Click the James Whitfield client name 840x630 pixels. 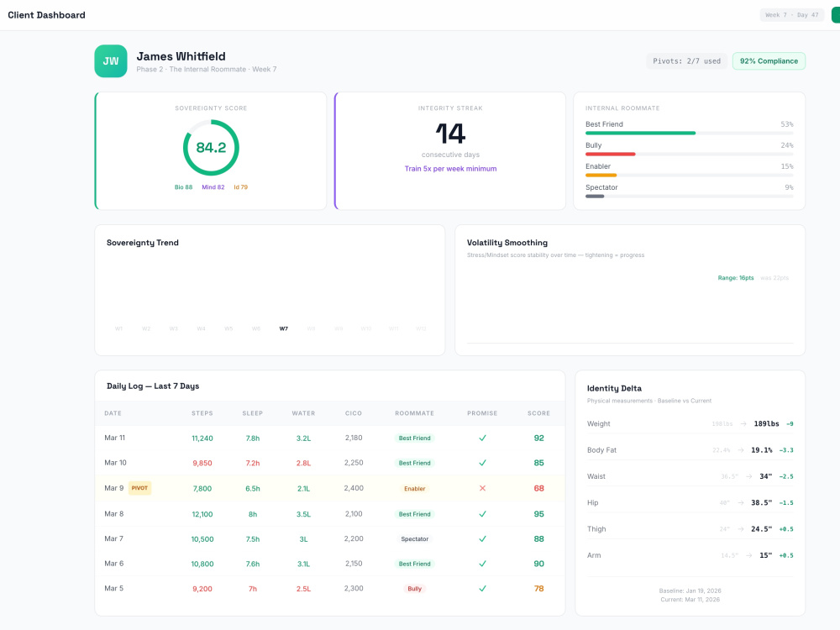click(181, 56)
